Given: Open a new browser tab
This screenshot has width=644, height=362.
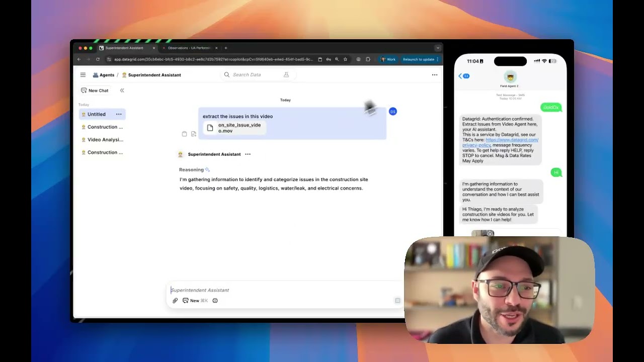Looking at the screenshot, I should coord(226,48).
